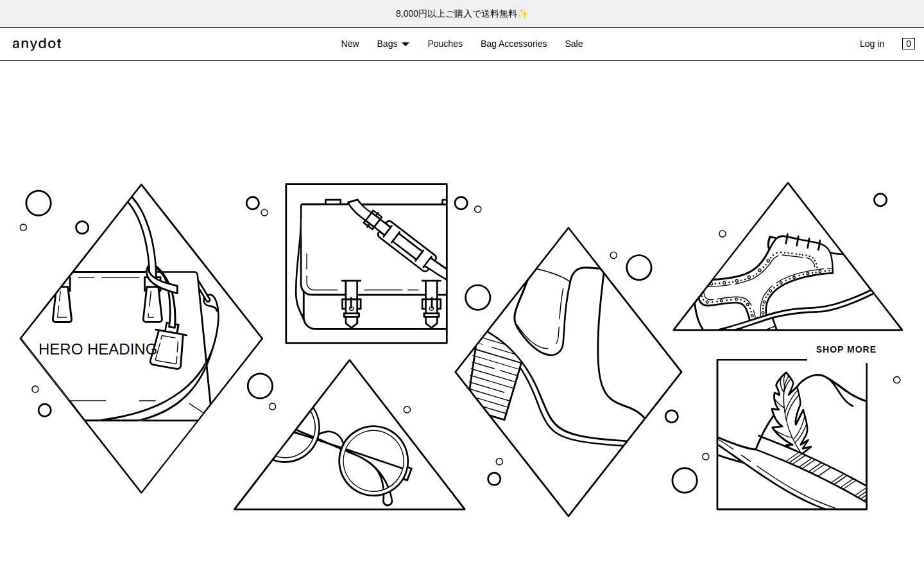
Task: Open the New menu item
Action: pos(350,44)
